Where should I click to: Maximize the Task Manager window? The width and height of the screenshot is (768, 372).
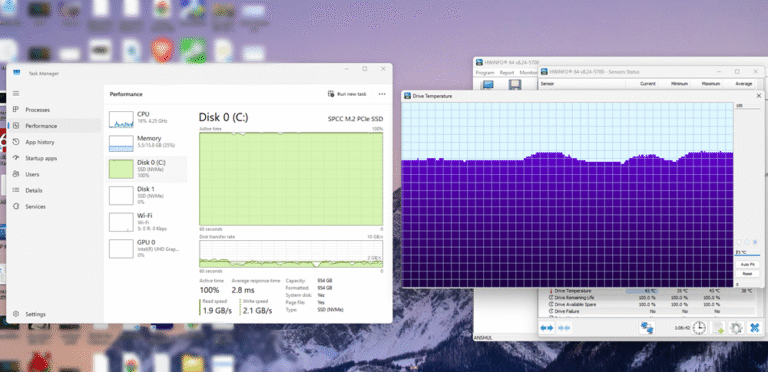[364, 69]
